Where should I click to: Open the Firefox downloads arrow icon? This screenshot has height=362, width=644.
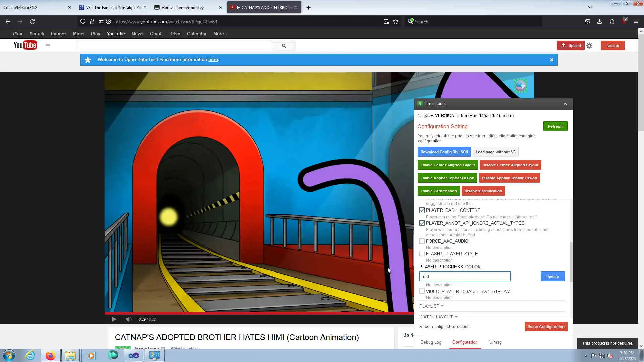pos(599,22)
